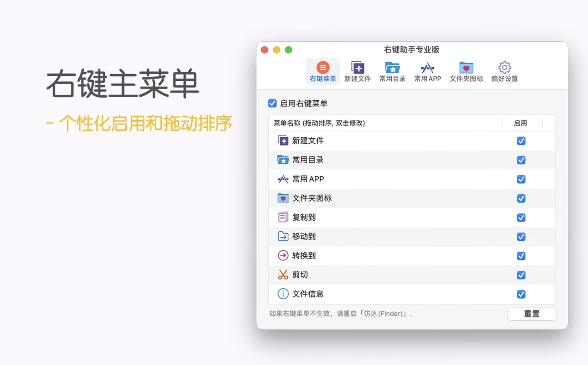Screen dimensions: 588x365
Task: Disable the 新建文件 row checkbox
Action: pos(521,141)
